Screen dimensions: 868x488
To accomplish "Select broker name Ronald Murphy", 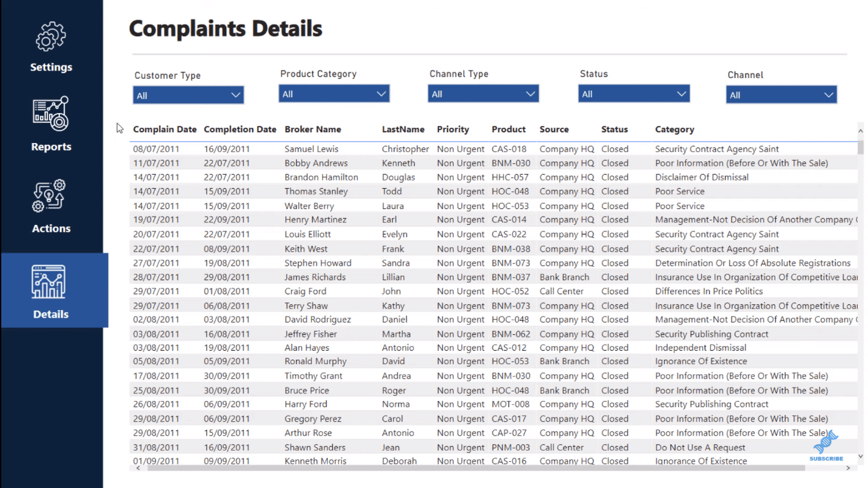I will [x=315, y=362].
